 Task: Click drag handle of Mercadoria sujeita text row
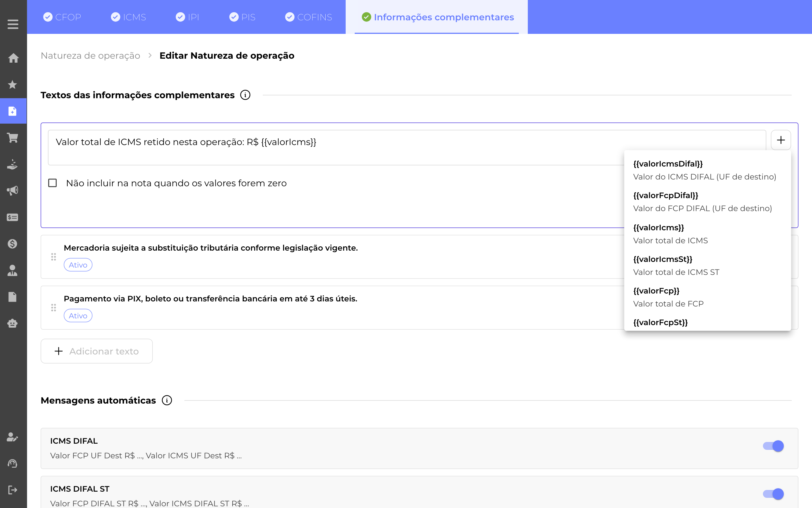pos(54,257)
